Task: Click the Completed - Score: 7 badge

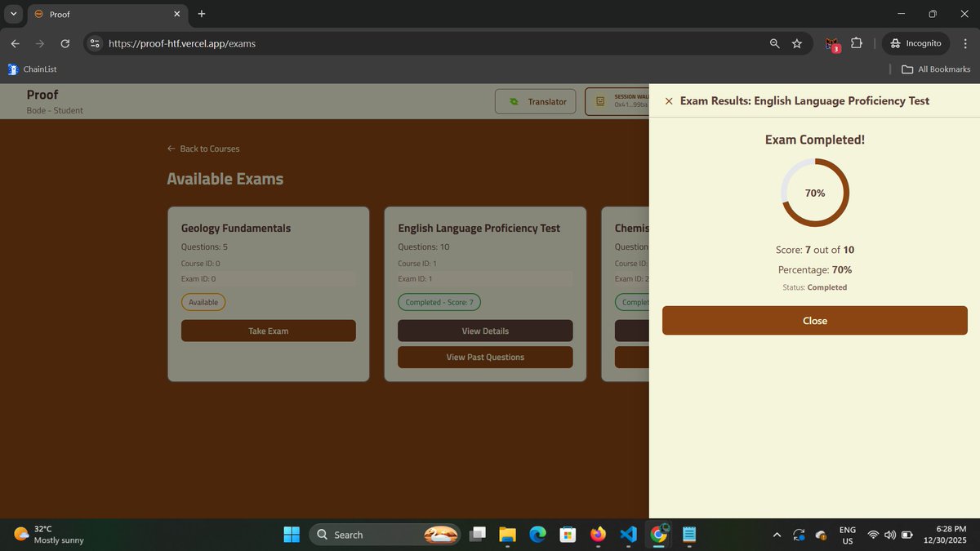Action: 439,302
